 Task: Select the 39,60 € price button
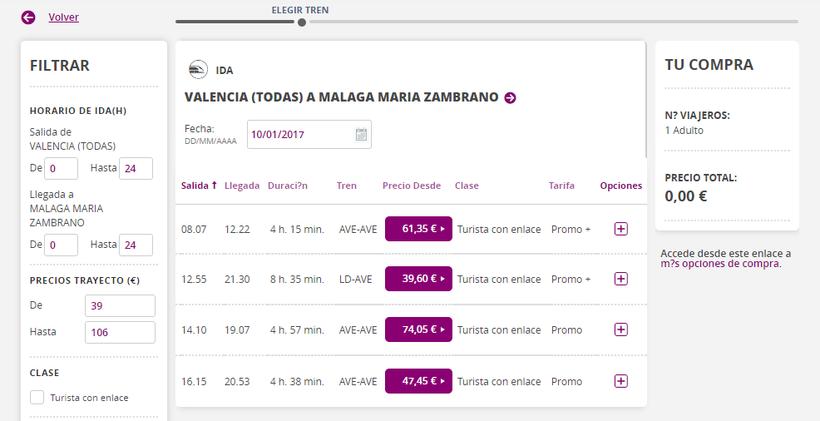pyautogui.click(x=418, y=279)
